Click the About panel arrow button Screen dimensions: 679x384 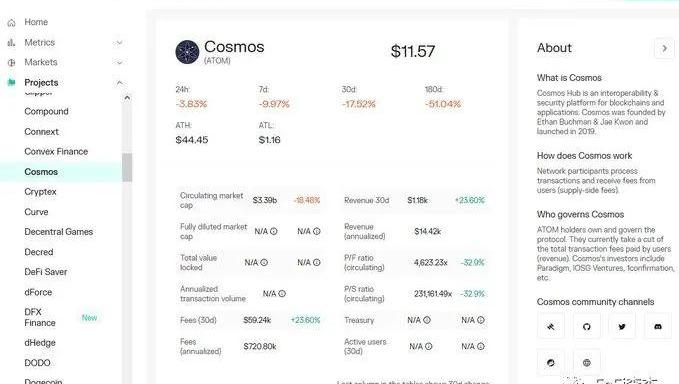pyautogui.click(x=664, y=48)
